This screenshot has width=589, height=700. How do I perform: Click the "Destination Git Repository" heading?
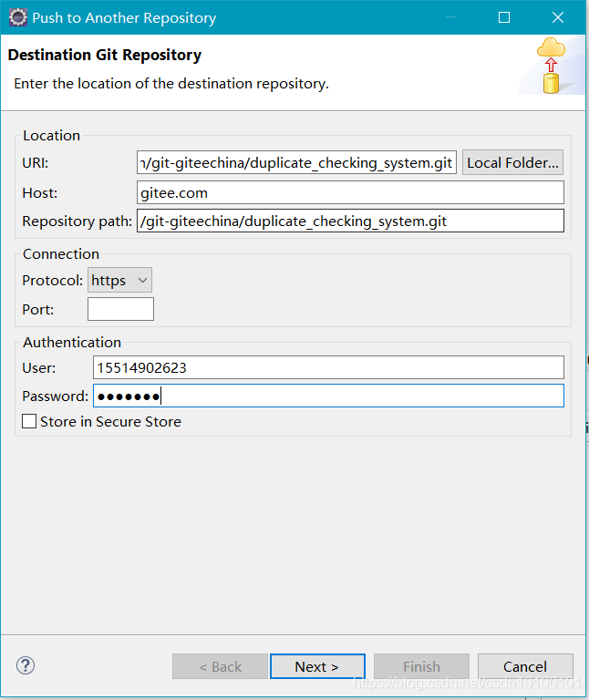point(105,55)
